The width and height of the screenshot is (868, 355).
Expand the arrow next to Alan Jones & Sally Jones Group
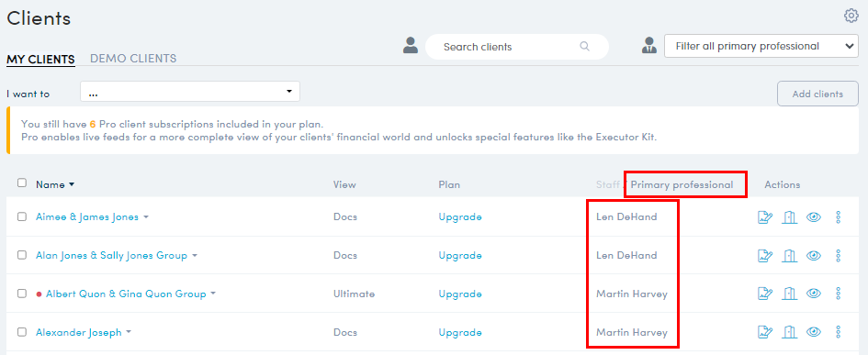point(195,256)
